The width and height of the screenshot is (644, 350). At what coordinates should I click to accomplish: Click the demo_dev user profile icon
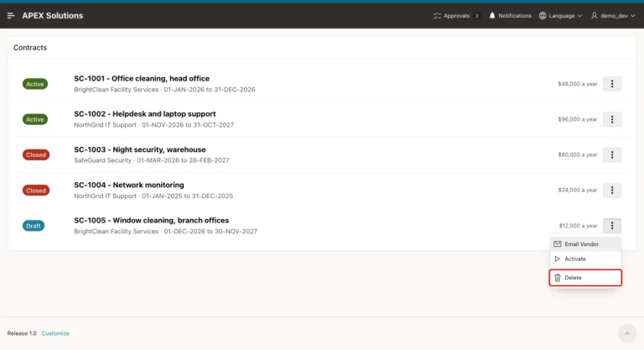(x=595, y=16)
